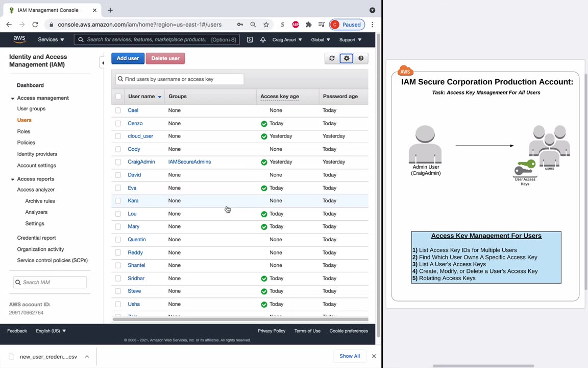
Task: Click the Add user button
Action: 128,58
